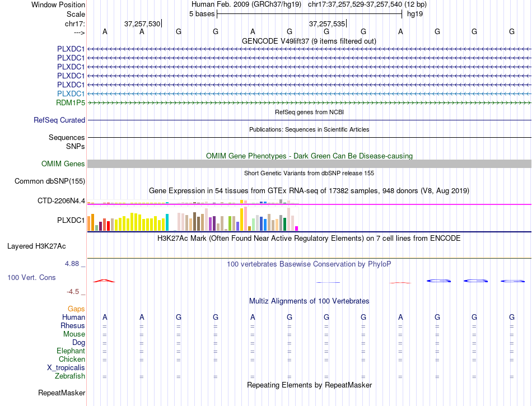Click the chr17: ruler label
Viewport: 532px width, 406px height.
pyautogui.click(x=74, y=24)
